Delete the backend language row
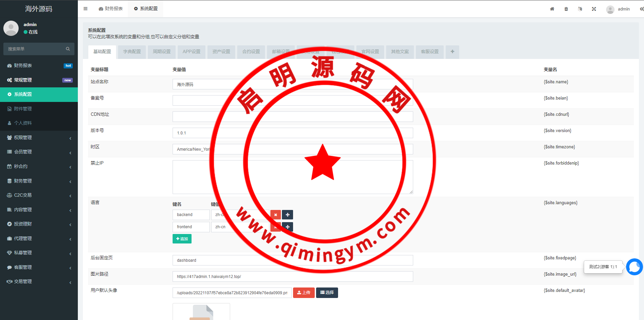Image resolution: width=644 pixels, height=320 pixels. click(x=275, y=215)
